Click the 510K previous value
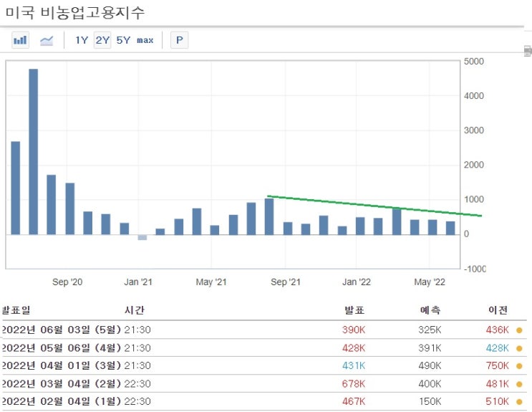The height and width of the screenshot is (412, 532). 498,401
